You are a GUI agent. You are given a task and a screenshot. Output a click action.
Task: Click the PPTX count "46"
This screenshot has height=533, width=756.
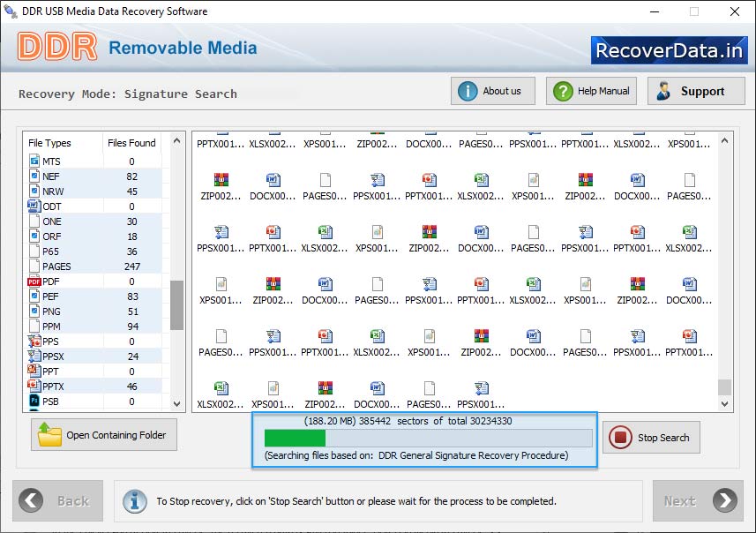[132, 387]
